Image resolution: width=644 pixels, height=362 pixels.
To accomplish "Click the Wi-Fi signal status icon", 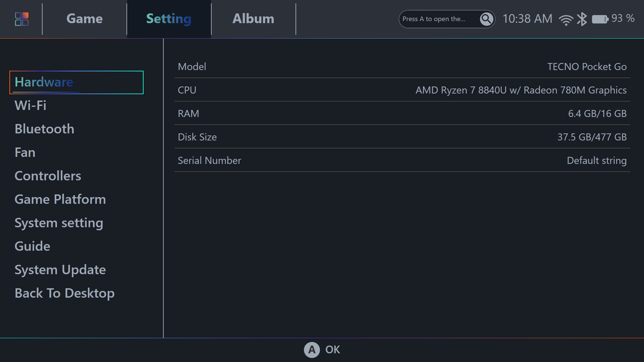I will click(x=566, y=20).
